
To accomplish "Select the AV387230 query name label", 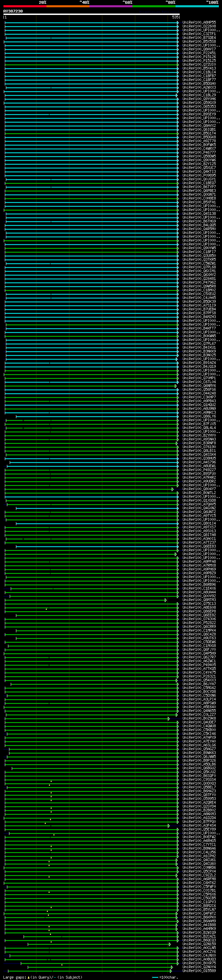I will pyautogui.click(x=13, y=11).
